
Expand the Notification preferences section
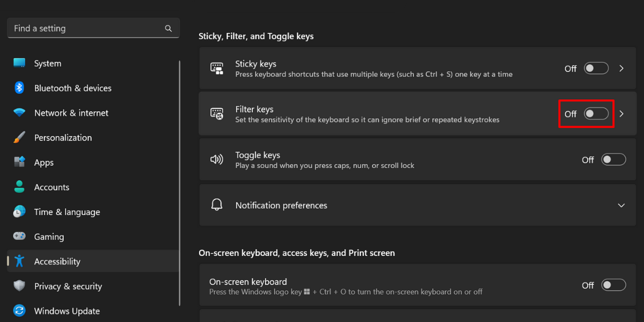[x=621, y=205]
